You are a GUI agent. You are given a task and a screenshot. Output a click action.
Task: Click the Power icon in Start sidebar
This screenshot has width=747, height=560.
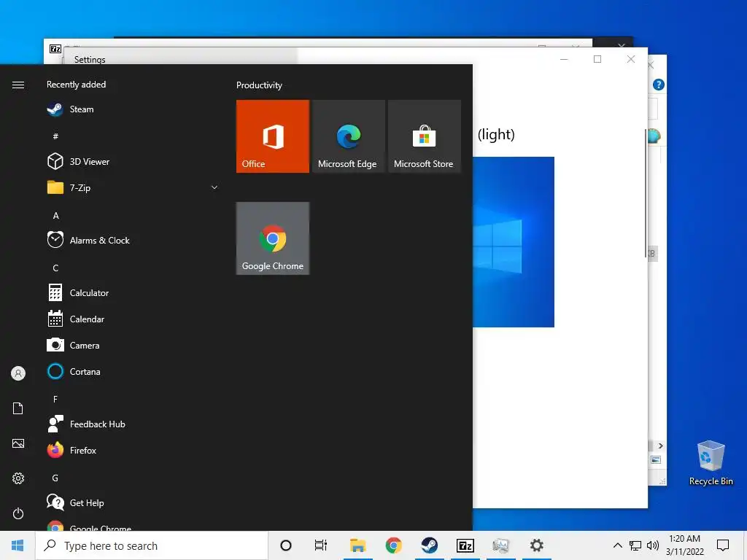18,513
